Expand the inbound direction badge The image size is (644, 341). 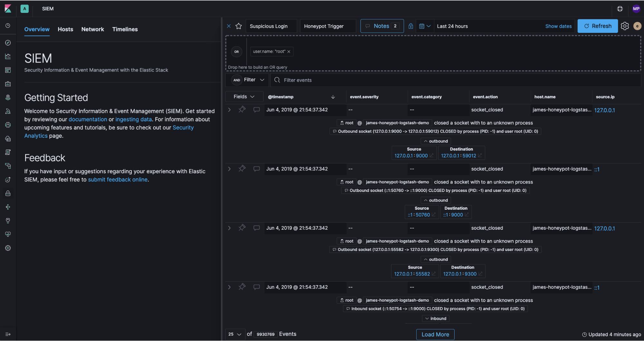(436, 318)
